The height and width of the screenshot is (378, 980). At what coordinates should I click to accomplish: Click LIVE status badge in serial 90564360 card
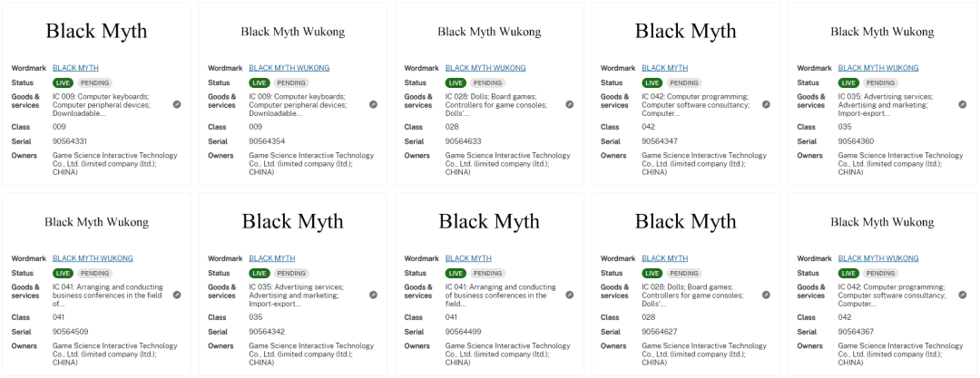pos(848,82)
